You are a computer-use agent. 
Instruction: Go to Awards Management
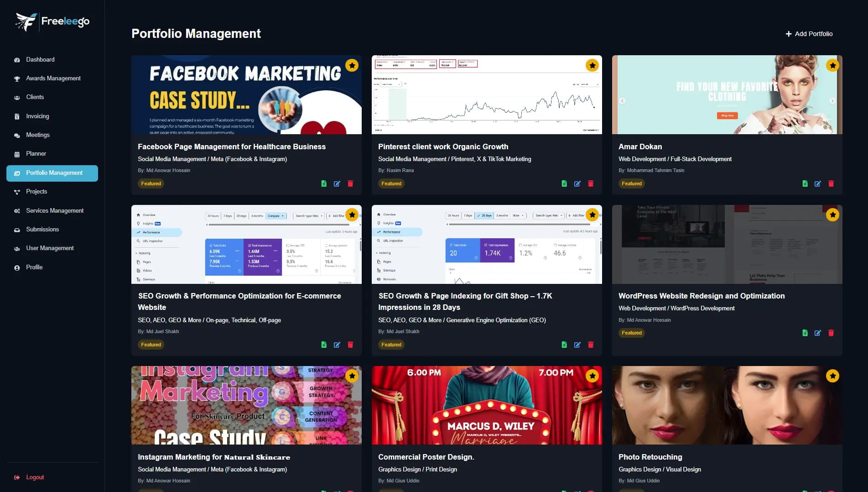click(52, 79)
